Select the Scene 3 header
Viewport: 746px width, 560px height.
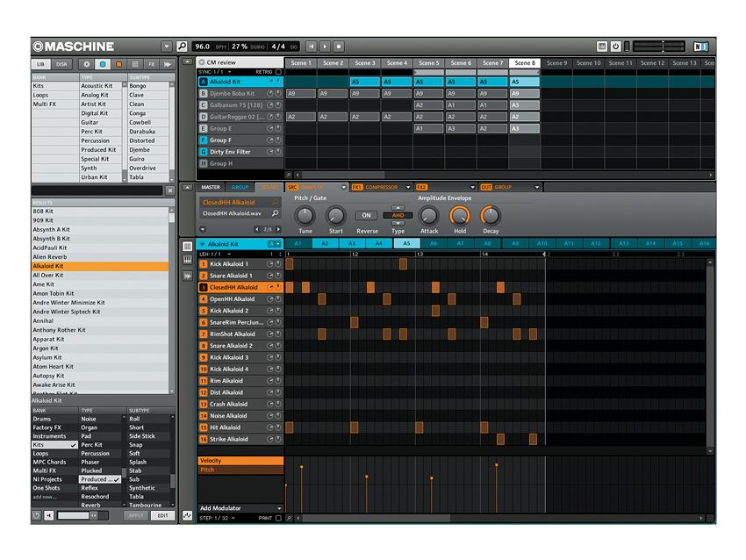365,63
